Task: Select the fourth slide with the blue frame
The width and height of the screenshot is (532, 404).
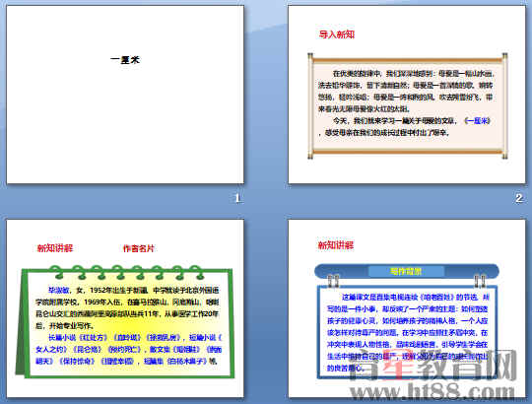Action: click(x=407, y=308)
